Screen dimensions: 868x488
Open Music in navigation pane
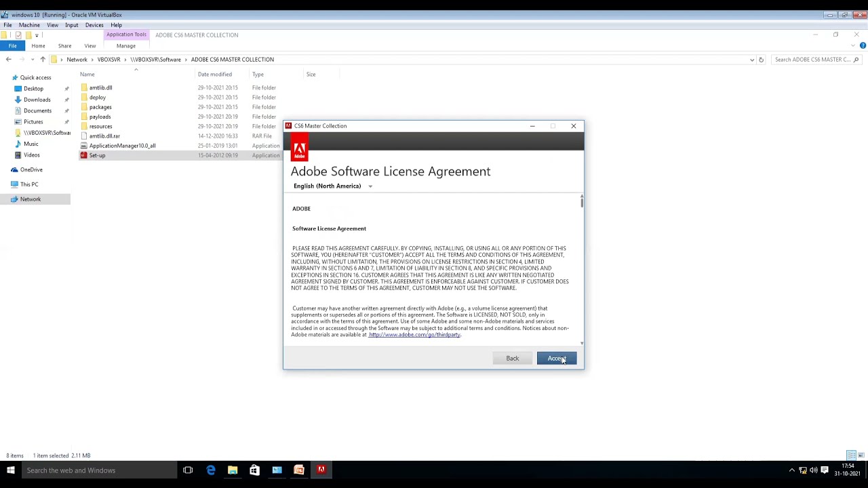click(31, 144)
